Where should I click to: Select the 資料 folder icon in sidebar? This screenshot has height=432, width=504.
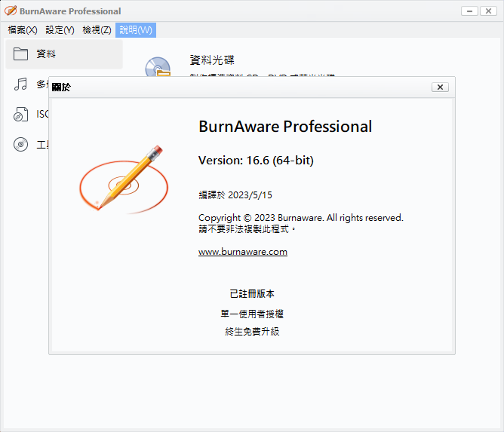pos(20,54)
